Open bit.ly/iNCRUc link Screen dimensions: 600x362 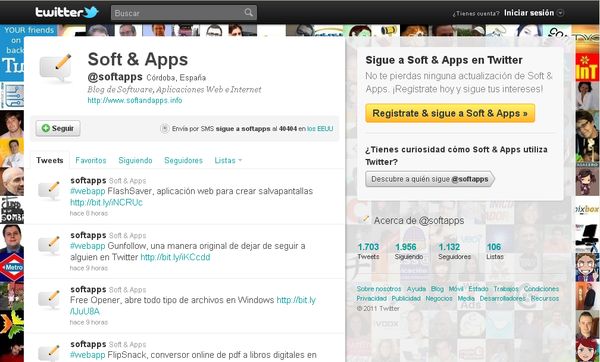(106, 202)
